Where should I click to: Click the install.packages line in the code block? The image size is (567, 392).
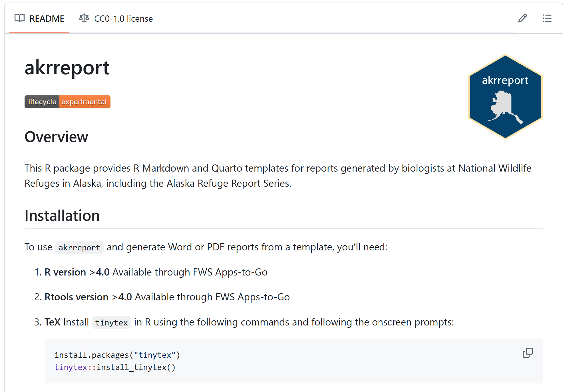117,355
